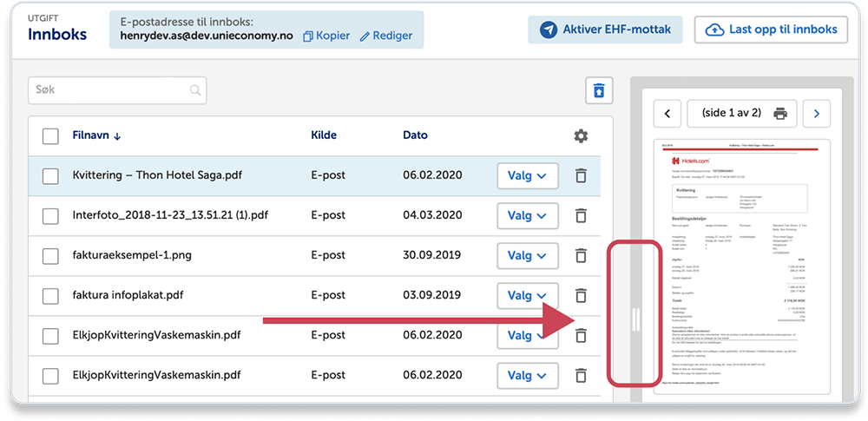Expand Valg menu for fakturaeksempel-1.png

tap(527, 255)
